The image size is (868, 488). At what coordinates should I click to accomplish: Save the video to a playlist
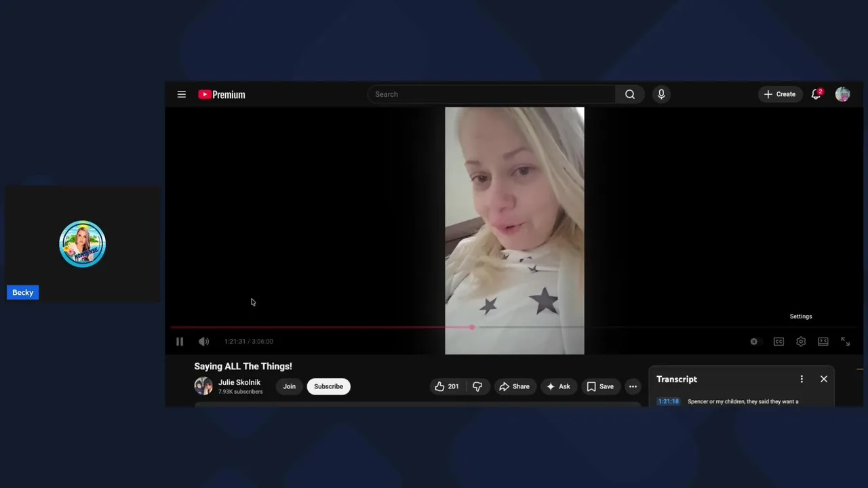point(600,386)
